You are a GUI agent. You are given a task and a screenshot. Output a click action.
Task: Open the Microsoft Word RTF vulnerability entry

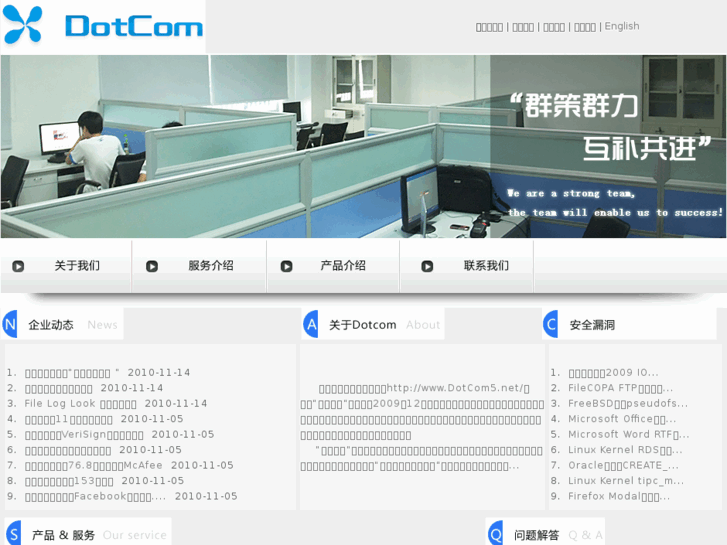click(629, 435)
